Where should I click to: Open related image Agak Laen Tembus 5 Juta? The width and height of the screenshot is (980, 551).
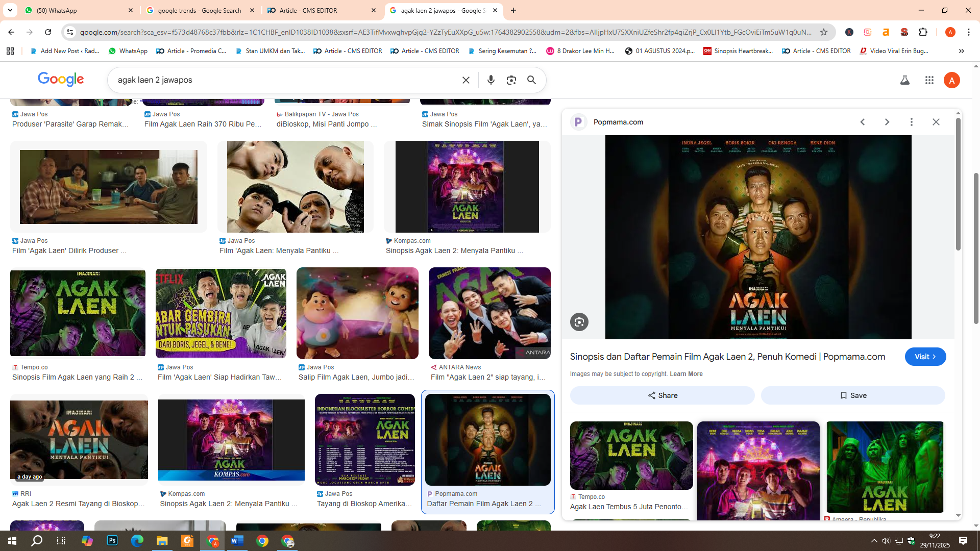click(x=631, y=456)
